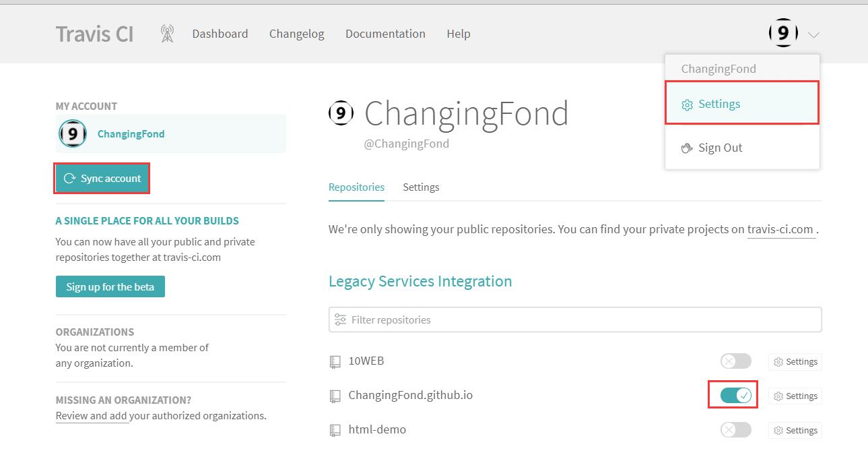This screenshot has height=455, width=868.
Task: Click the ChangingFond avatar in My Account
Action: pyautogui.click(x=73, y=133)
